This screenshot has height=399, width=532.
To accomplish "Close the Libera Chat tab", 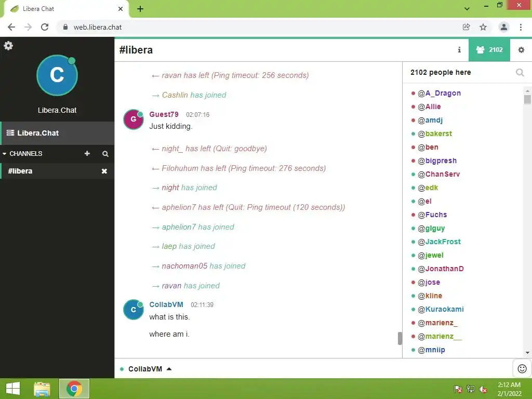I will coord(121,9).
